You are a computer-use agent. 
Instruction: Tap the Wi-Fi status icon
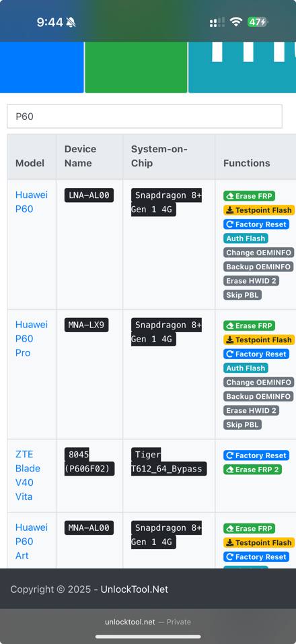pyautogui.click(x=235, y=22)
